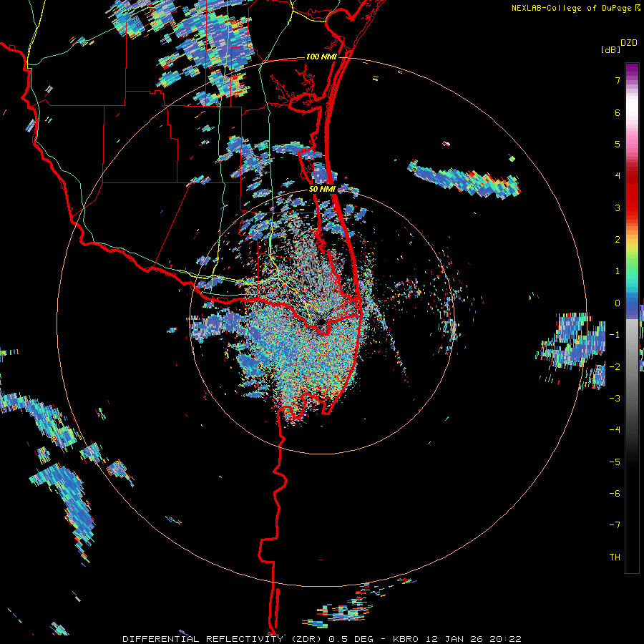The height and width of the screenshot is (644, 644).
Task: Select the 7 value on the dB scale
Action: coord(618,80)
